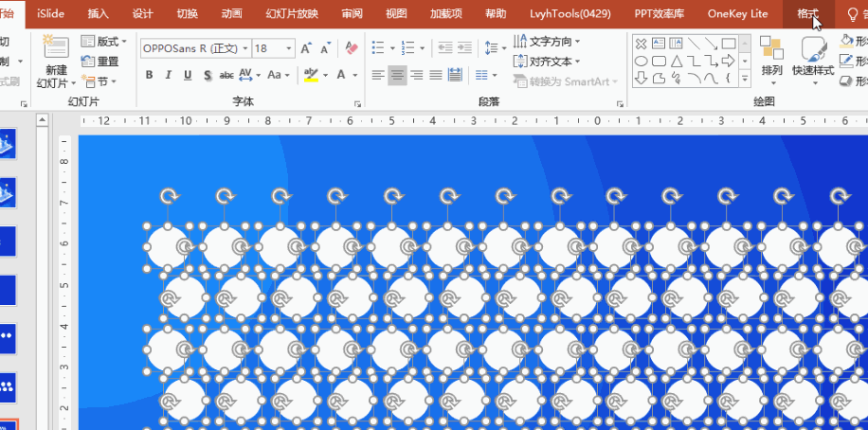Apply strikethrough to text
The height and width of the screenshot is (430, 868).
(226, 75)
